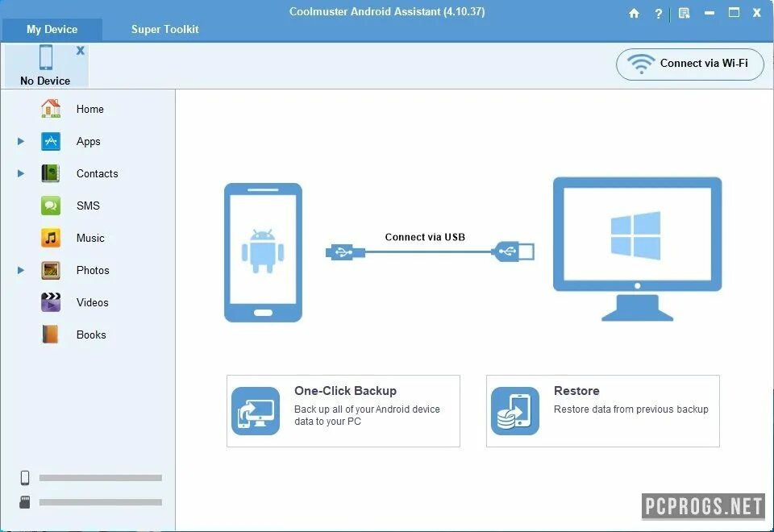
Task: Click the Music note icon
Action: 50,238
